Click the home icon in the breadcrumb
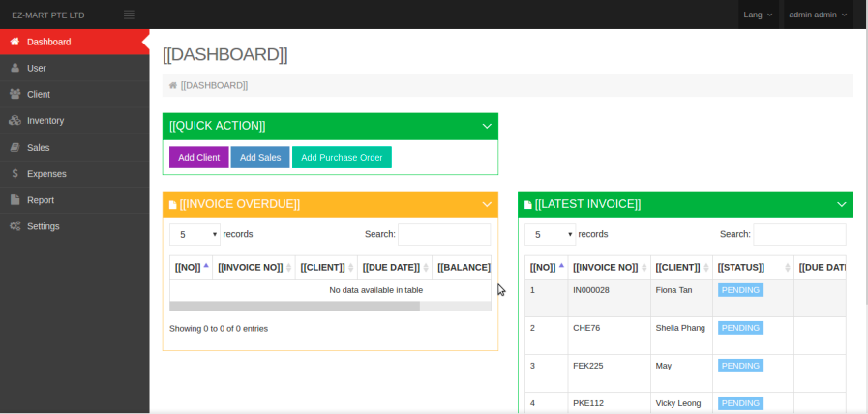This screenshot has width=868, height=414. click(173, 85)
